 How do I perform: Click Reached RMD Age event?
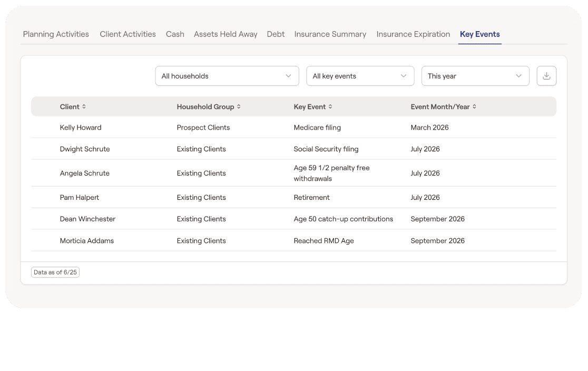click(324, 241)
